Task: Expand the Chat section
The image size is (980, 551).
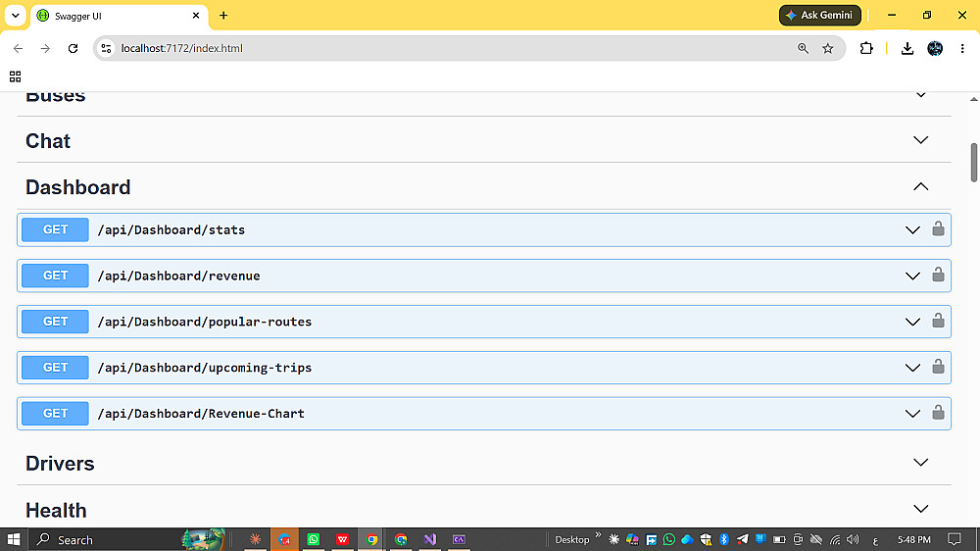Action: pyautogui.click(x=920, y=140)
